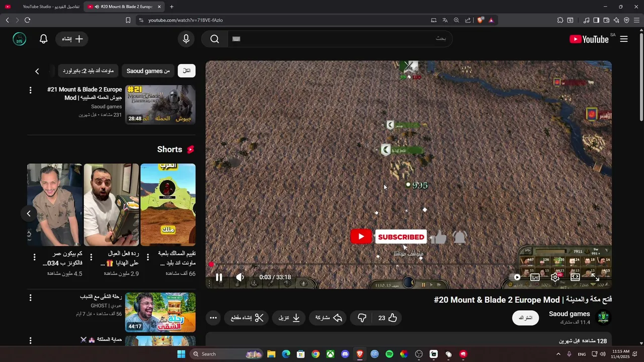Select the من Saoud games chip

tap(148, 71)
